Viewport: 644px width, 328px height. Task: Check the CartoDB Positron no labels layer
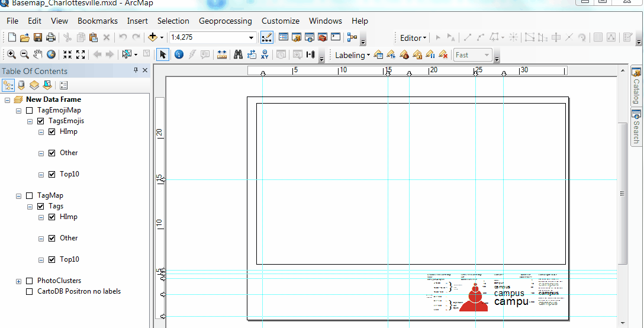click(29, 291)
